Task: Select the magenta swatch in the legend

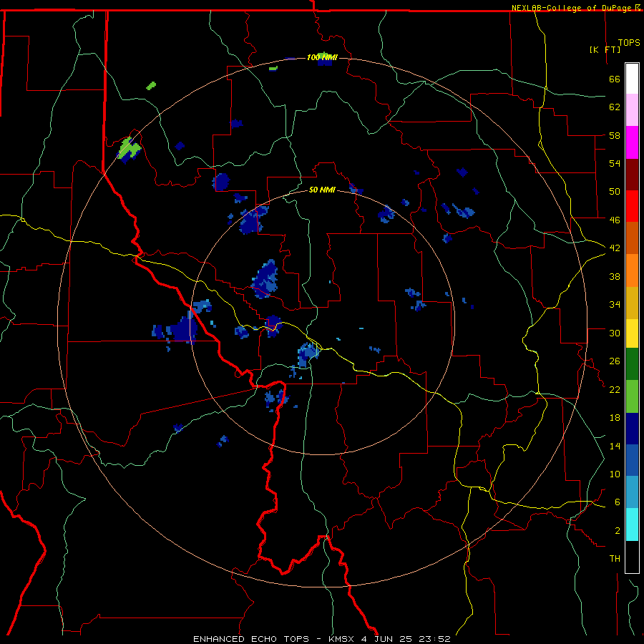Action: [632, 142]
